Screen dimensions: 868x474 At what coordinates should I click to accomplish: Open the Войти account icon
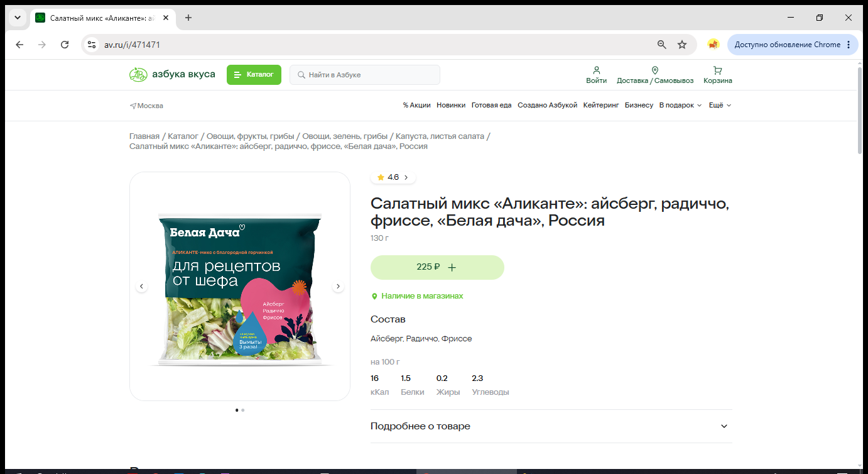click(597, 75)
